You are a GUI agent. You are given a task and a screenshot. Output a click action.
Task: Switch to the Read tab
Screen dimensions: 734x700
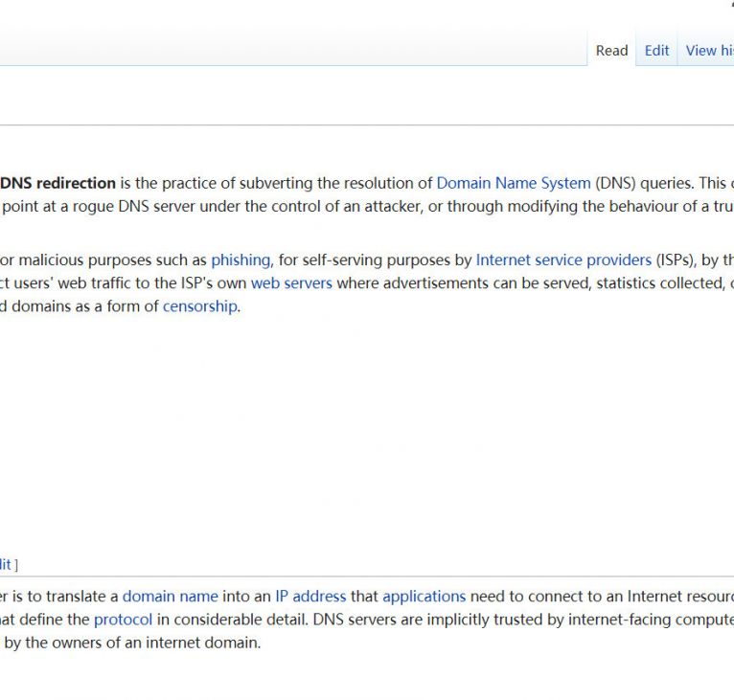point(611,51)
